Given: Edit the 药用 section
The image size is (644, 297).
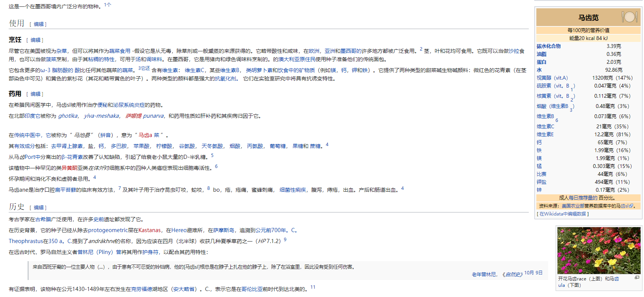Looking at the screenshot, I should point(35,94).
